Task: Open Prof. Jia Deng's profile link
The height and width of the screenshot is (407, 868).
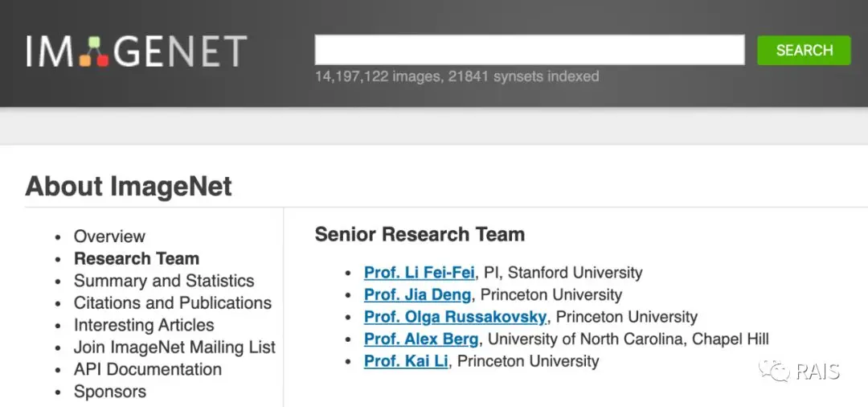Action: pos(417,294)
